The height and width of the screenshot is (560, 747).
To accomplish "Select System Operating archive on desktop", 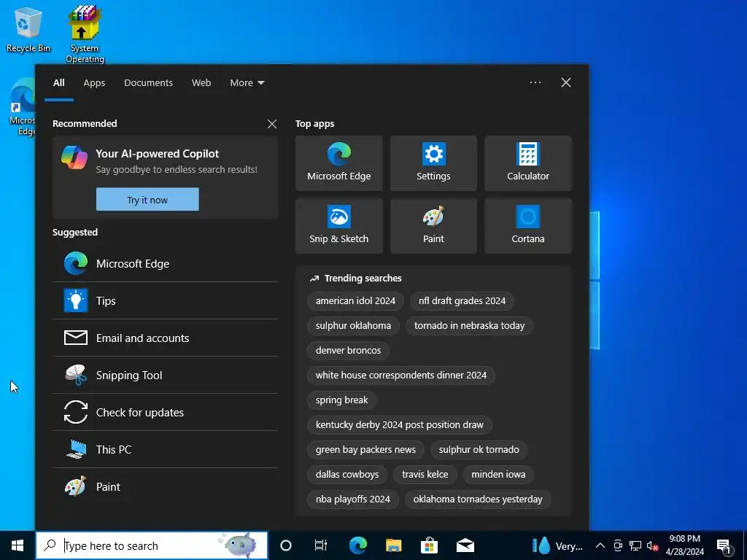I will coord(85,34).
